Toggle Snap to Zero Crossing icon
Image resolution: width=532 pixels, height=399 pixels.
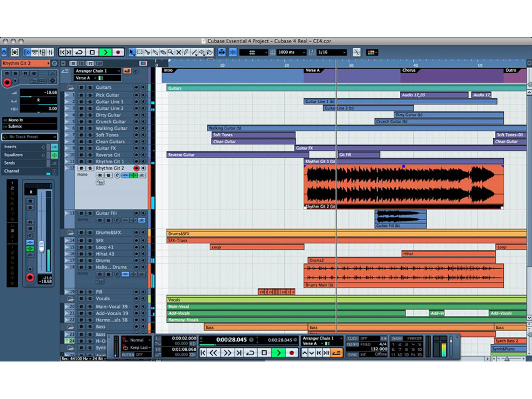pos(357,52)
